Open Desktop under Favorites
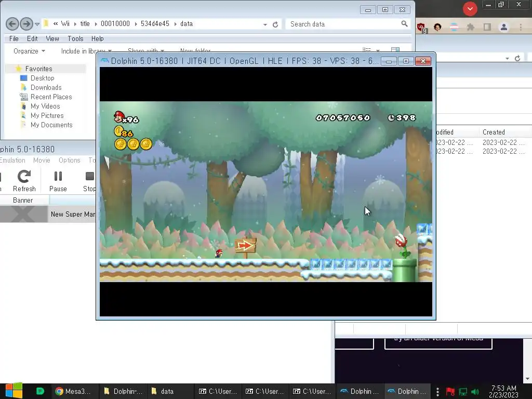 coord(43,78)
